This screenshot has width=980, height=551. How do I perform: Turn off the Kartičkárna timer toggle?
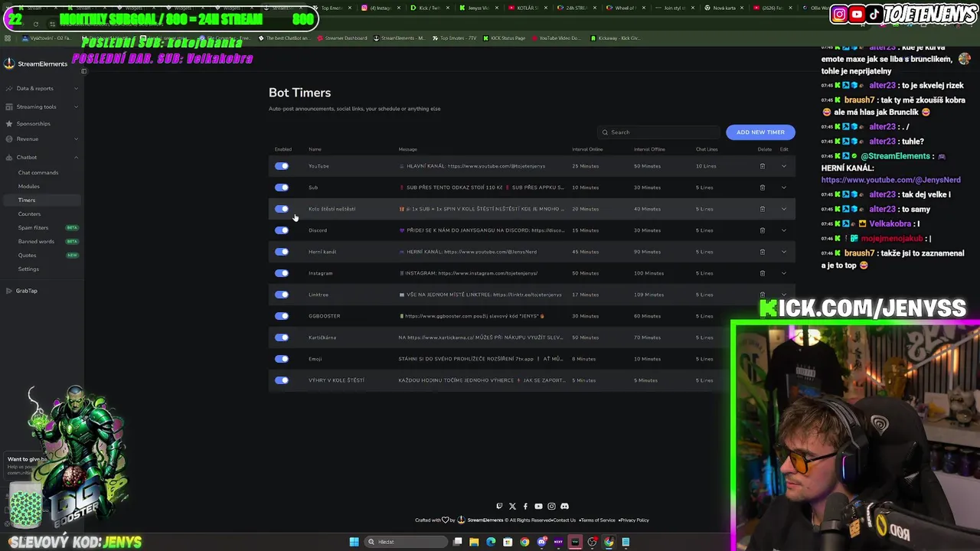[x=282, y=337]
